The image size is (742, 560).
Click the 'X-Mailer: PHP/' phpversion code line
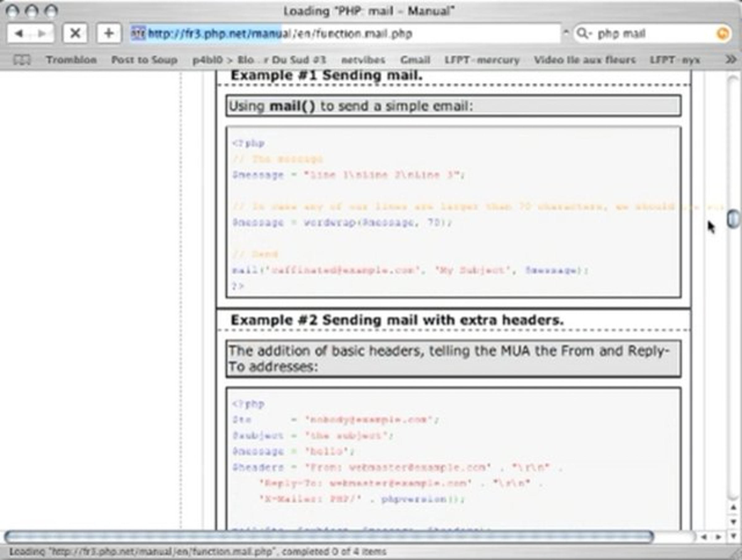[362, 499]
